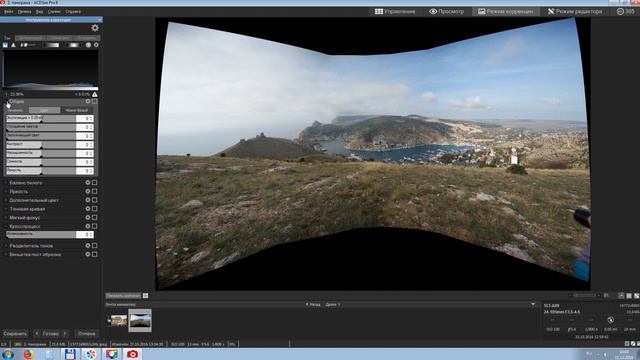
Task: Open the correction tools settings gear
Action: pyautogui.click(x=95, y=28)
